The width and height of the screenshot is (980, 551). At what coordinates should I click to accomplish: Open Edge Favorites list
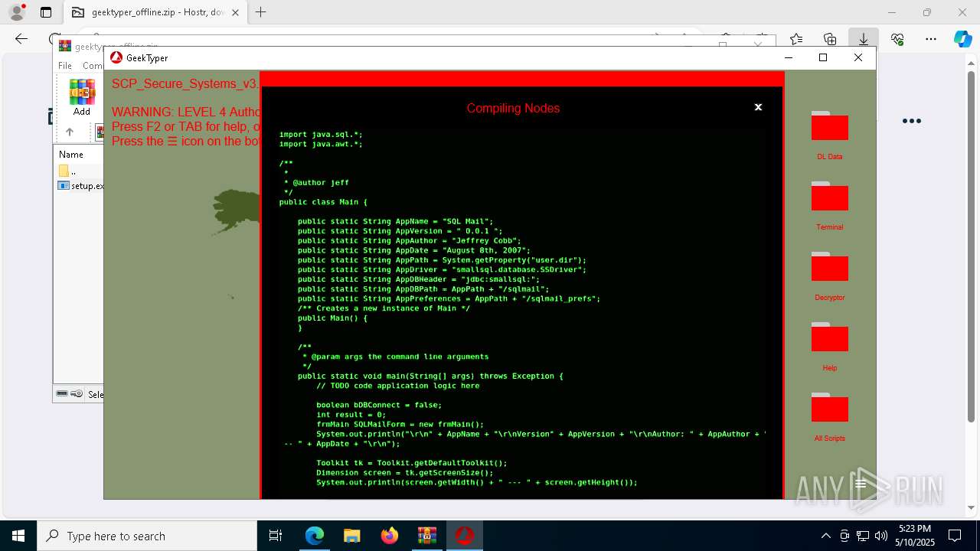pos(796,39)
